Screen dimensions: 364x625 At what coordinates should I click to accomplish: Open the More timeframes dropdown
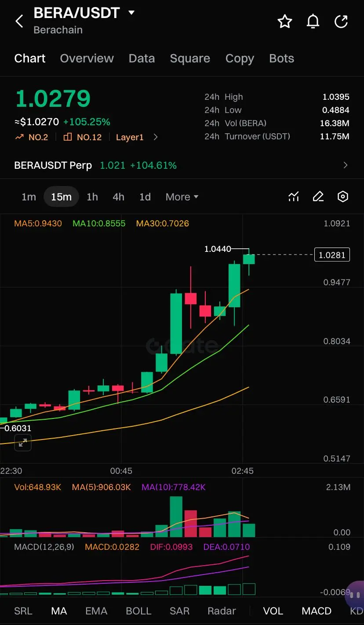(x=182, y=197)
